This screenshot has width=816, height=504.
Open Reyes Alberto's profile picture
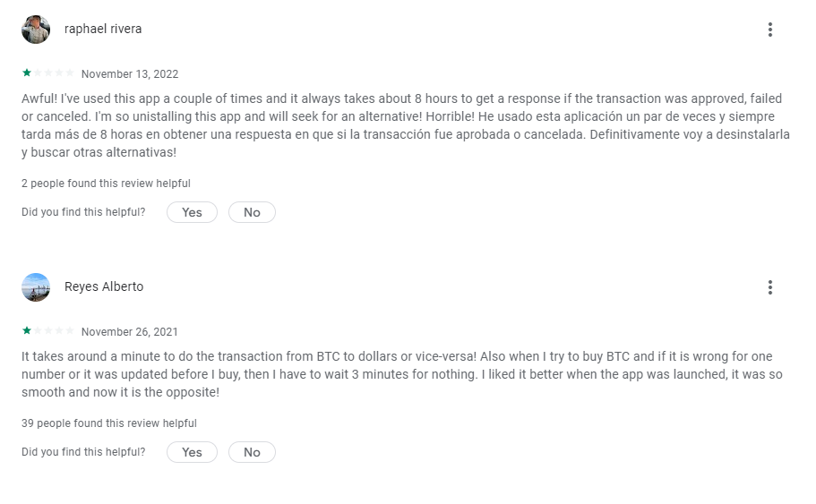36,287
